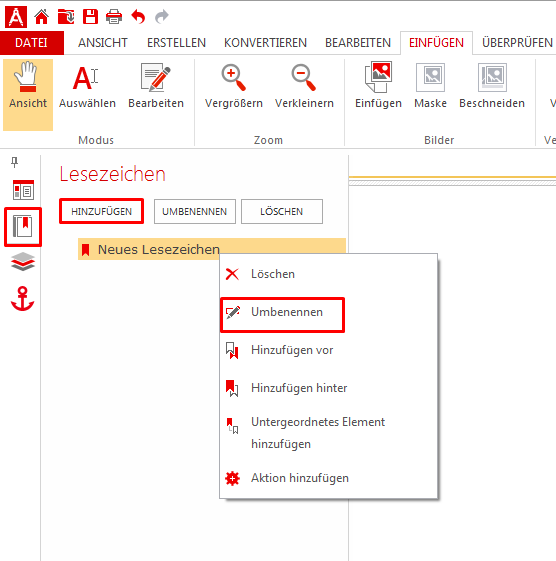556x561 pixels.
Task: Open the folder icon in quick access toolbar
Action: point(66,17)
